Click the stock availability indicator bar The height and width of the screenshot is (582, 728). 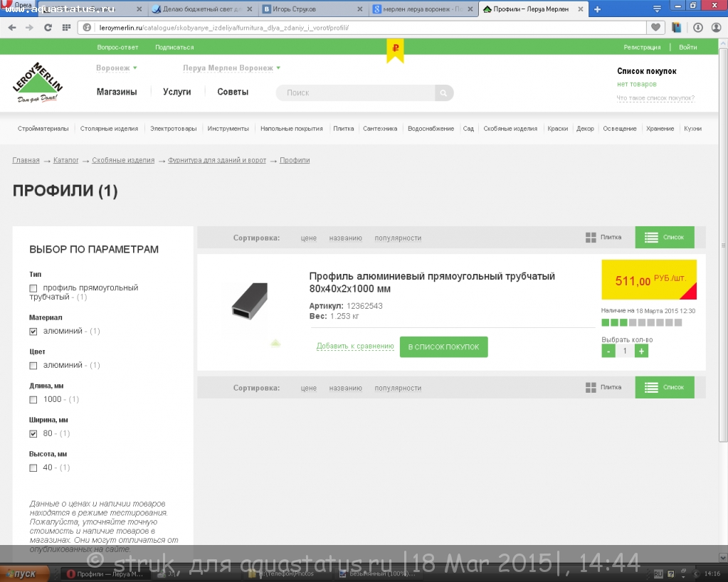click(641, 322)
